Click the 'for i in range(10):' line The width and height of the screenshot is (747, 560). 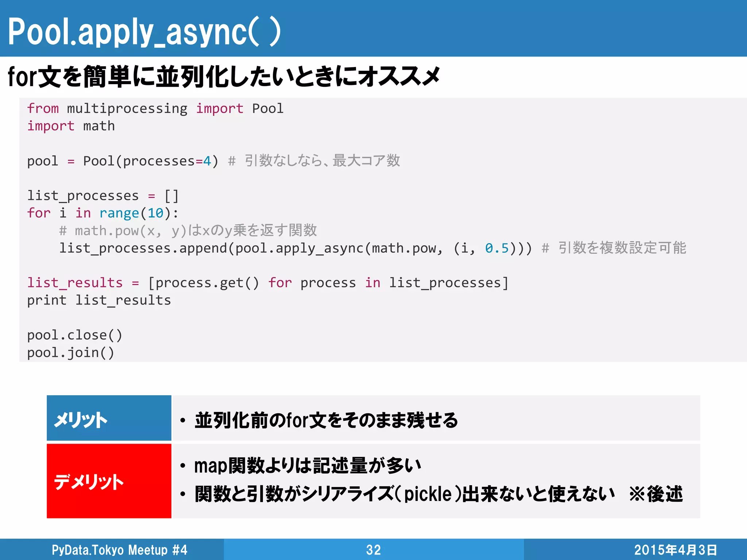tap(103, 213)
